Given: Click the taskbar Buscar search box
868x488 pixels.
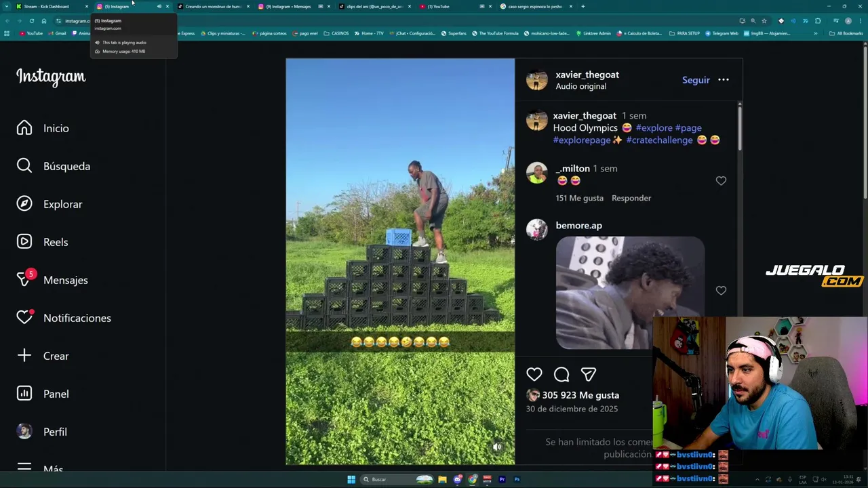Looking at the screenshot, I should (x=397, y=479).
